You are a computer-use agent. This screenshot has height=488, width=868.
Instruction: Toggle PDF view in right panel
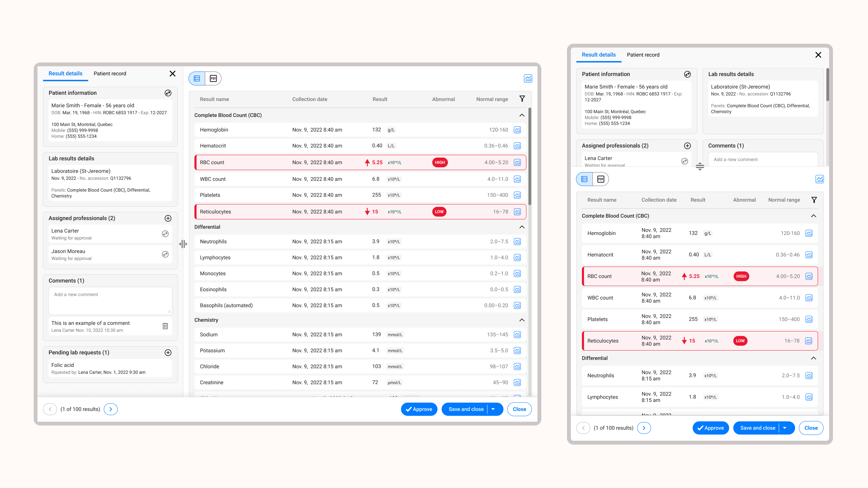click(x=601, y=179)
